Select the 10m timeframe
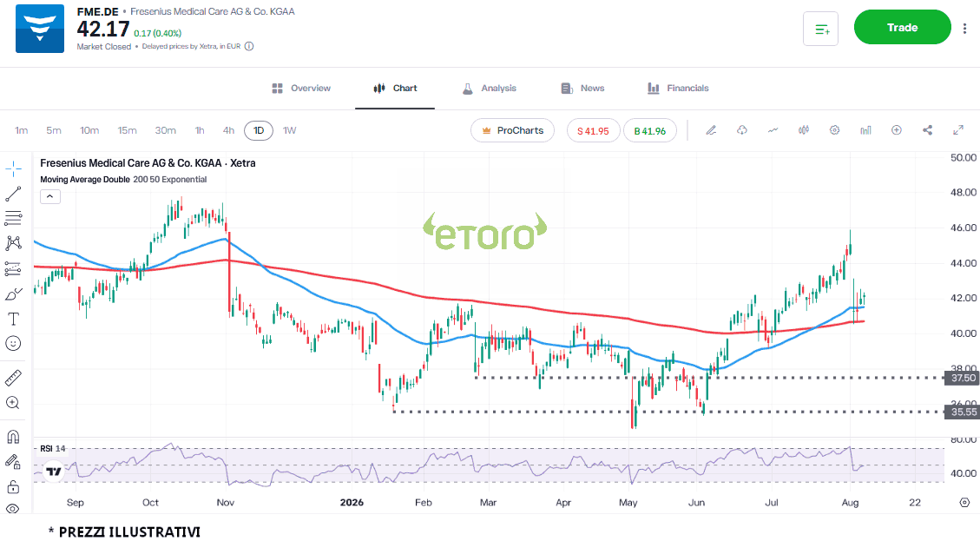The image size is (980, 541). 89,131
